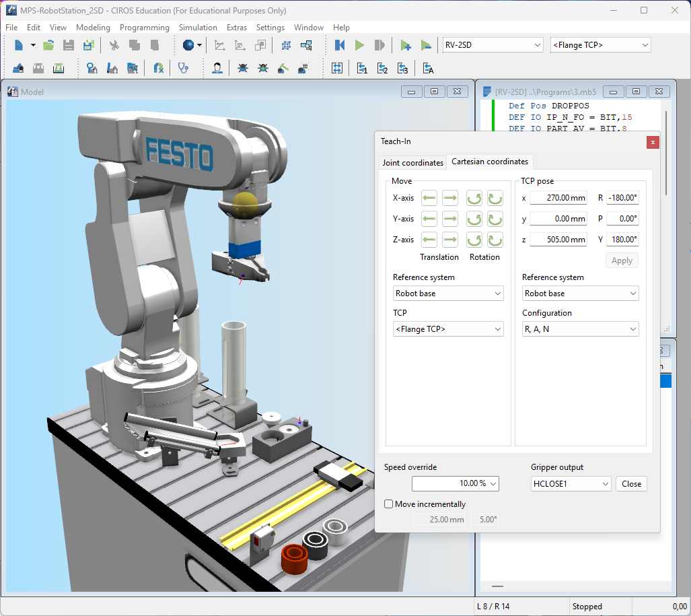The image size is (691, 616).
Task: Click the Reset simulation icon
Action: (339, 45)
